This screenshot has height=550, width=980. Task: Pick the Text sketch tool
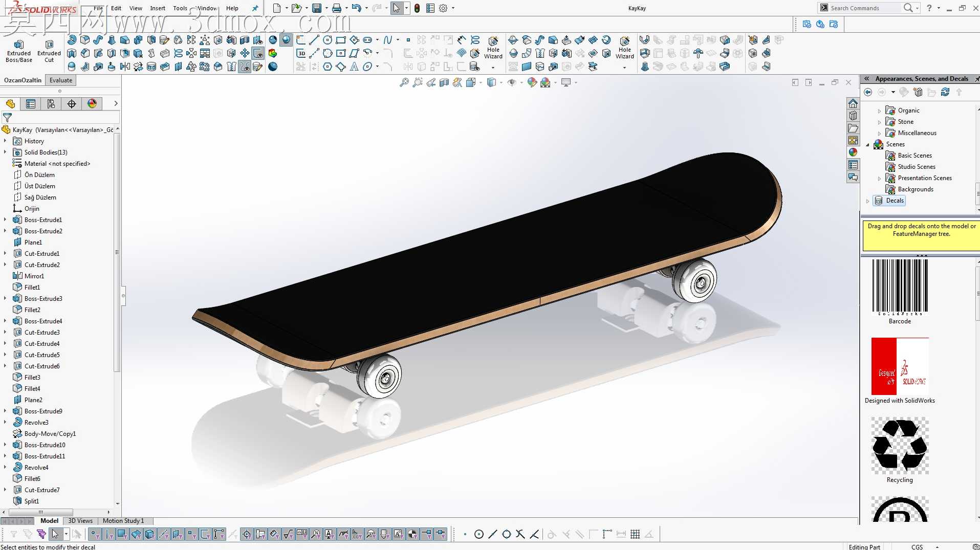[x=354, y=67]
